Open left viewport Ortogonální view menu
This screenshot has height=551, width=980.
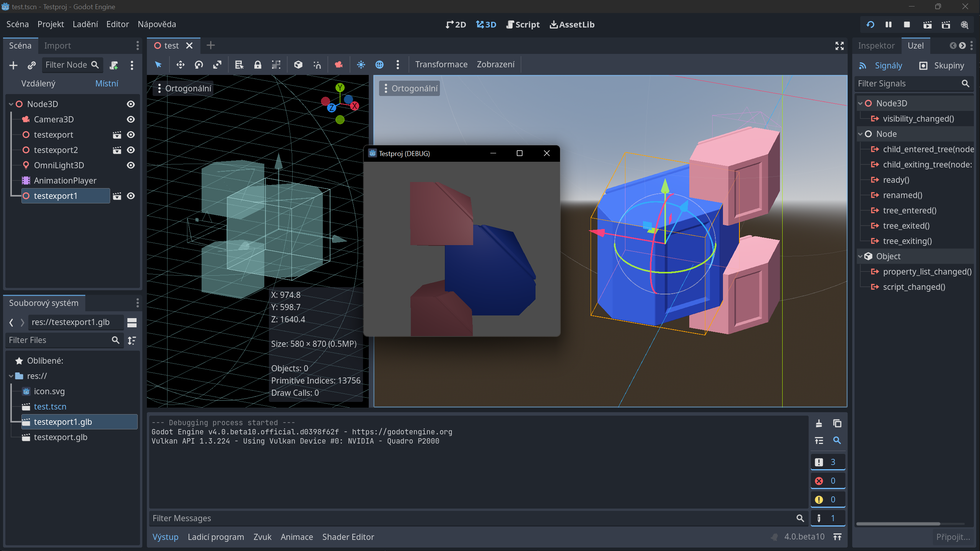pos(184,89)
